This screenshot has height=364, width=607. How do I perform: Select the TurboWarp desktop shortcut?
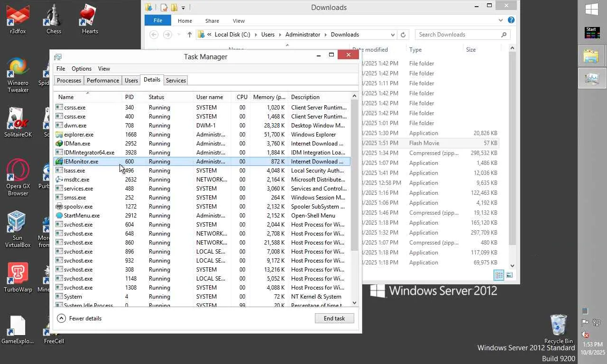(18, 278)
